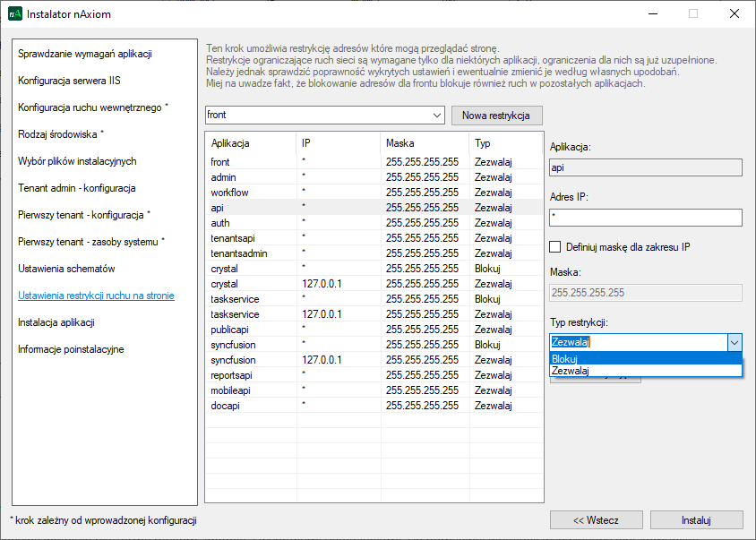Image resolution: width=756 pixels, height=540 pixels.
Task: Click the mask value in the docapi row
Action: 422,406
